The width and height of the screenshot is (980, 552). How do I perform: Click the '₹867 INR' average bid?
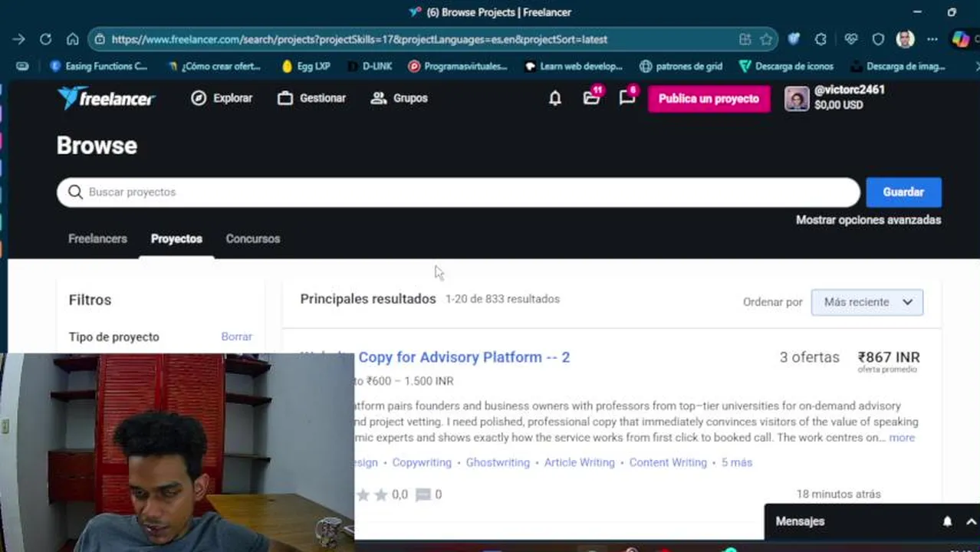pos(888,357)
